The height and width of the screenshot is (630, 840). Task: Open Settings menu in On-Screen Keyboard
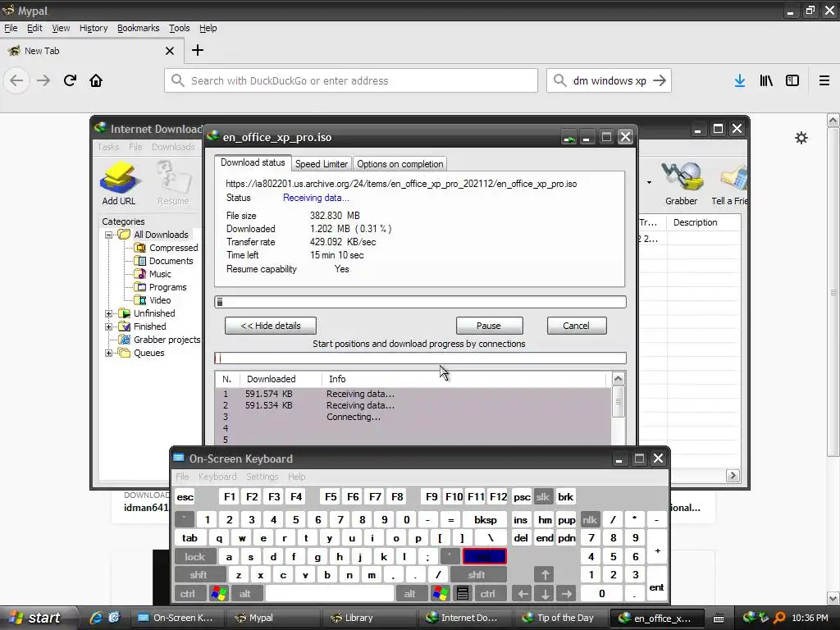262,477
